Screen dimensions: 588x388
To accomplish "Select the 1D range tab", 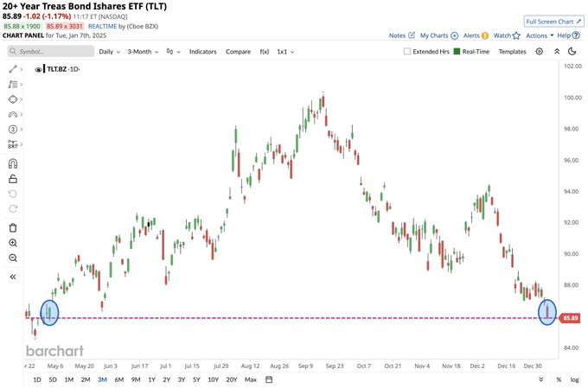I will 37,379.
